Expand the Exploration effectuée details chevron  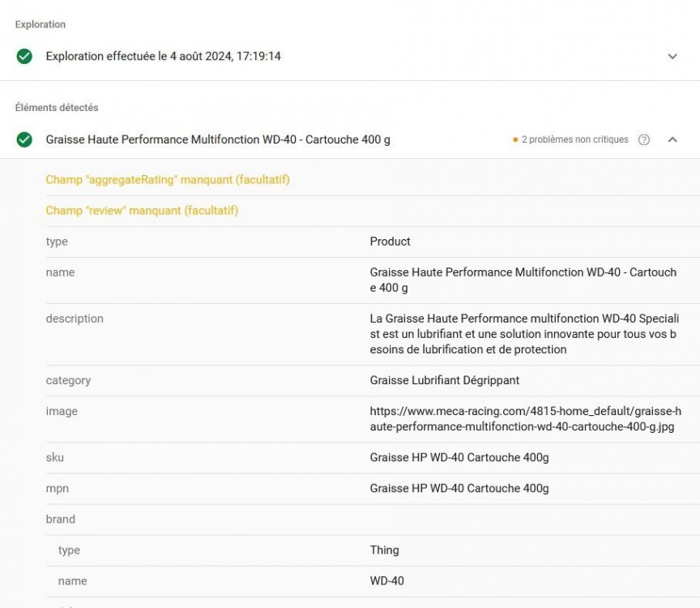point(672,57)
